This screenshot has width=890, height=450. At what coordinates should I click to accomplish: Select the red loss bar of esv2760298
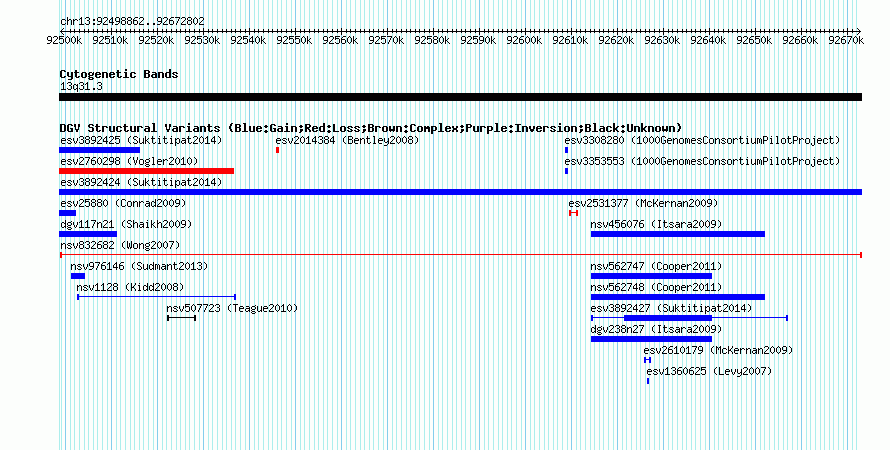coord(146,171)
